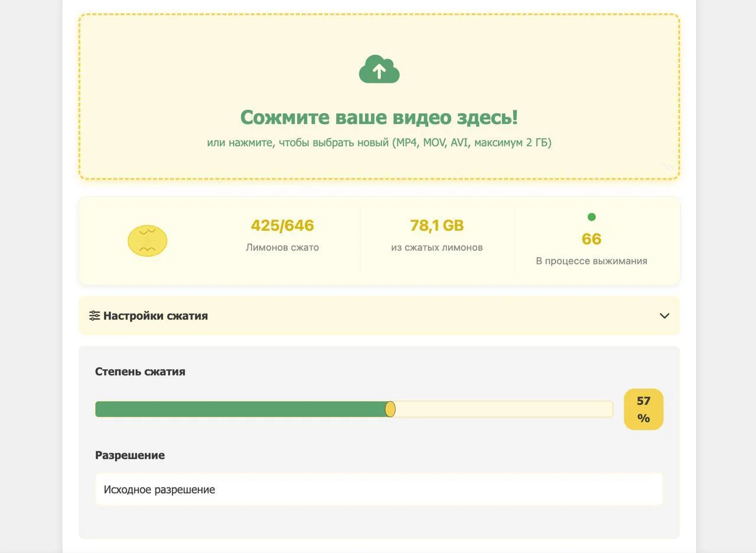The image size is (756, 553).
Task: Click the file selection hint mentioning MP4, MOV, AVI
Action: [x=379, y=142]
